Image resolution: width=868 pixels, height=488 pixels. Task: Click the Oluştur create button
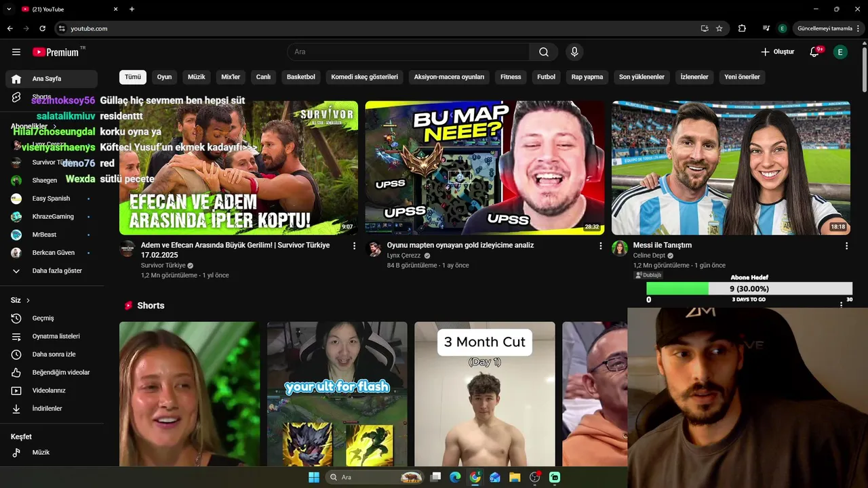pyautogui.click(x=777, y=52)
